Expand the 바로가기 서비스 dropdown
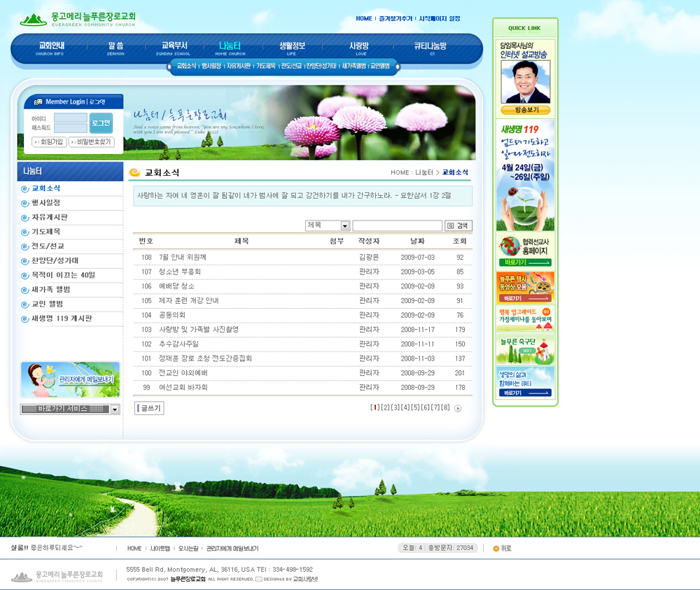 point(115,409)
